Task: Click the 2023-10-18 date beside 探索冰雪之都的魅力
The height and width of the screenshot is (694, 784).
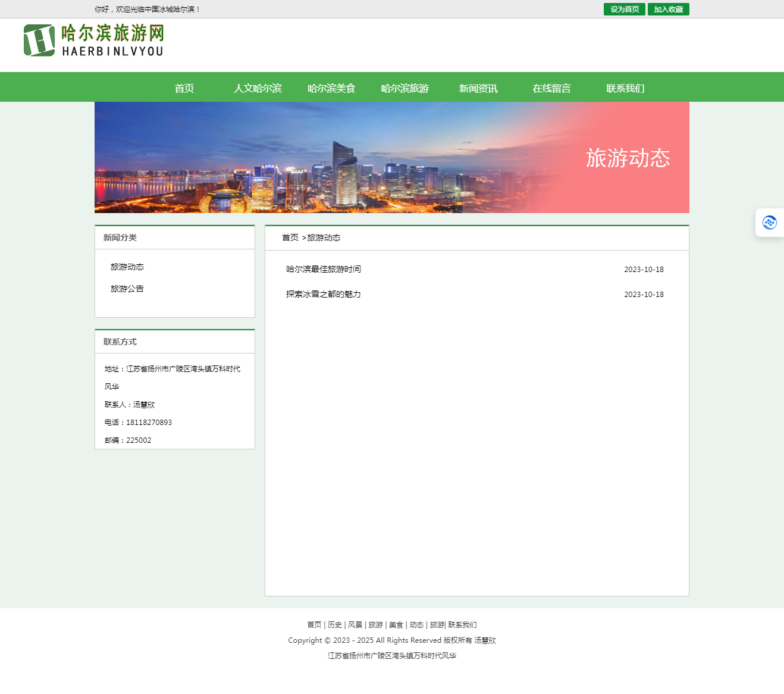Action: (644, 295)
